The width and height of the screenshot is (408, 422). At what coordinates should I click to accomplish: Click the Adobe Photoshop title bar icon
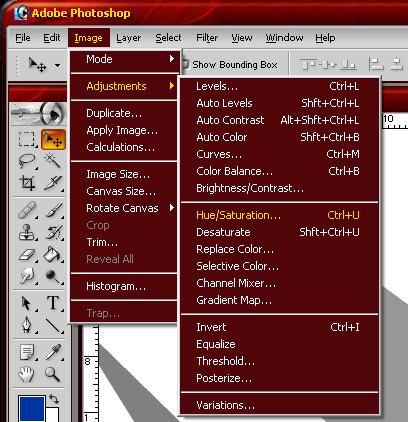click(21, 13)
